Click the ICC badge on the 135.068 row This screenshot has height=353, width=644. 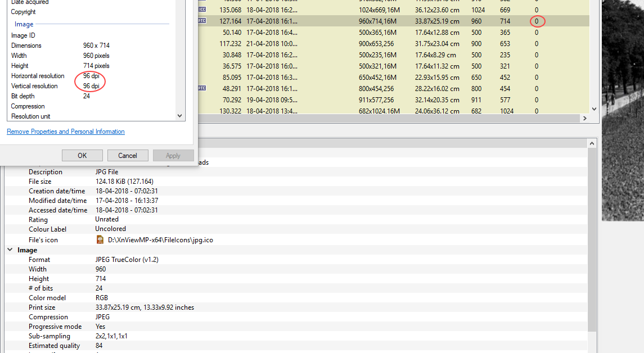(x=202, y=10)
